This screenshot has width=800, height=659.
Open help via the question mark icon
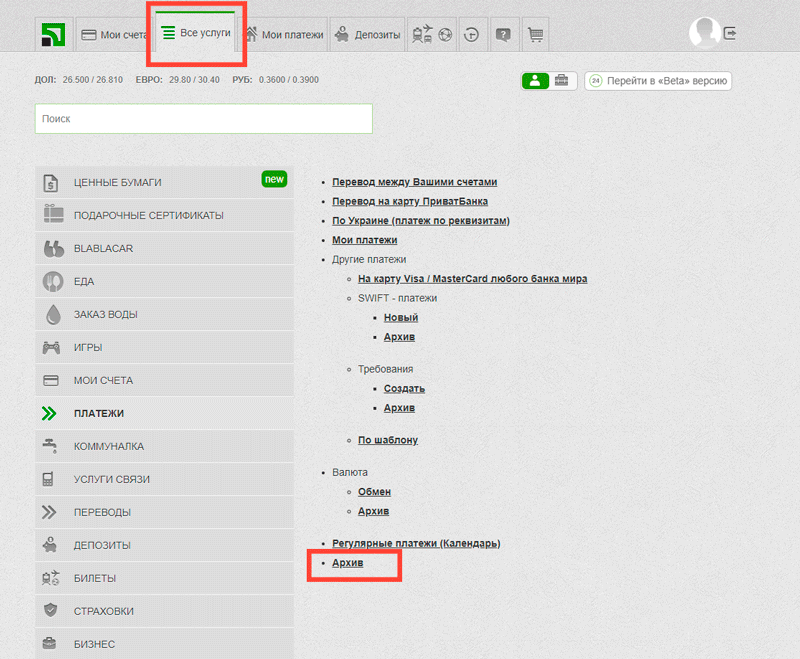tap(504, 33)
